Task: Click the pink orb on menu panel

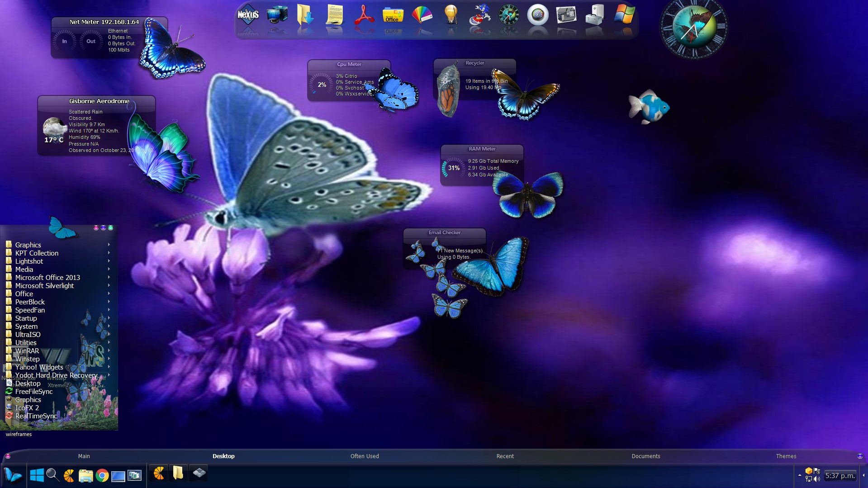Action: (x=96, y=228)
